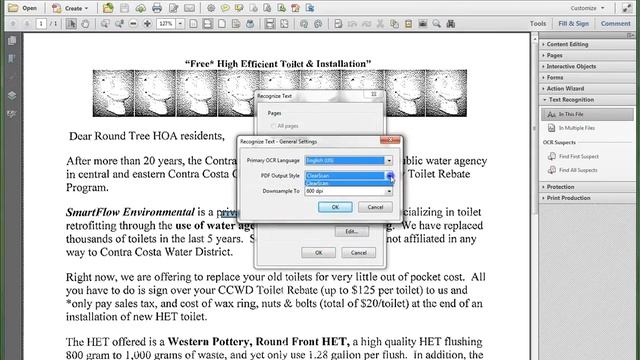640x360 pixels.
Task: Expand the Content Editing panel
Action: [x=587, y=44]
